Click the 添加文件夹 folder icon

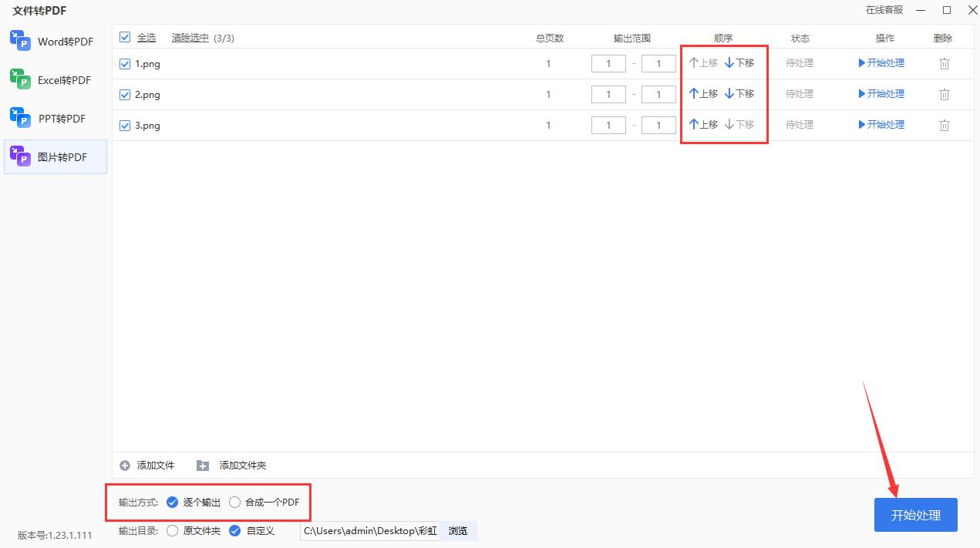202,465
